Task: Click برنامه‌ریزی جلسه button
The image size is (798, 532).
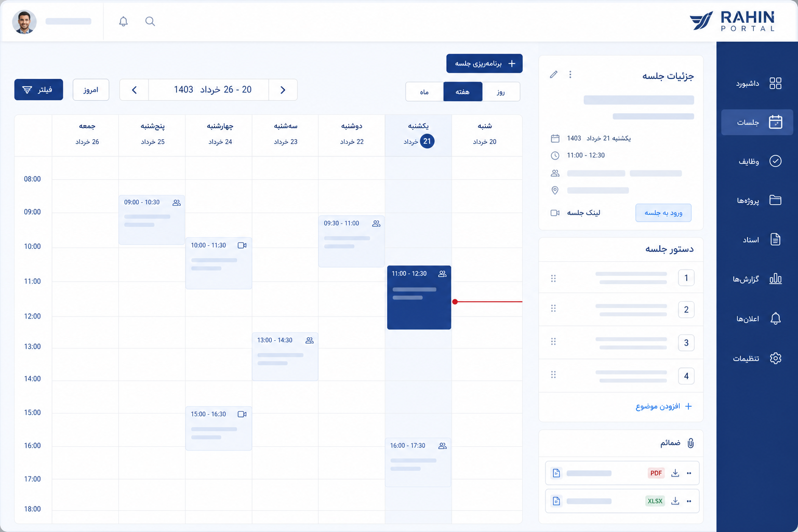Action: [484, 63]
